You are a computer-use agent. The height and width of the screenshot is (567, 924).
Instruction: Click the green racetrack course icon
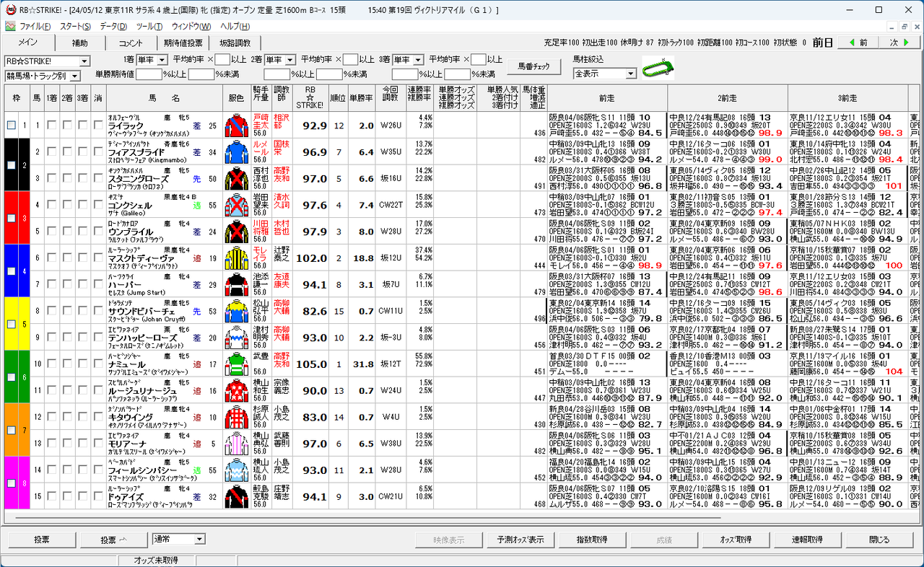(x=658, y=67)
